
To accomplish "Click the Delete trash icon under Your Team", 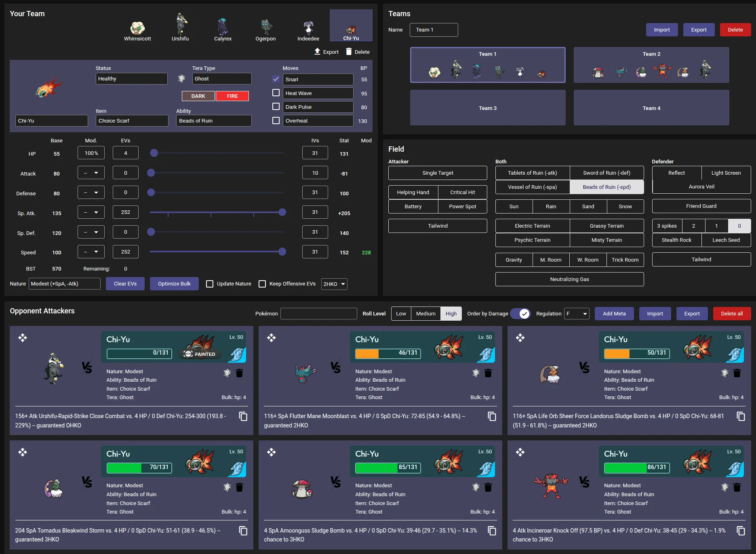I will pos(349,51).
